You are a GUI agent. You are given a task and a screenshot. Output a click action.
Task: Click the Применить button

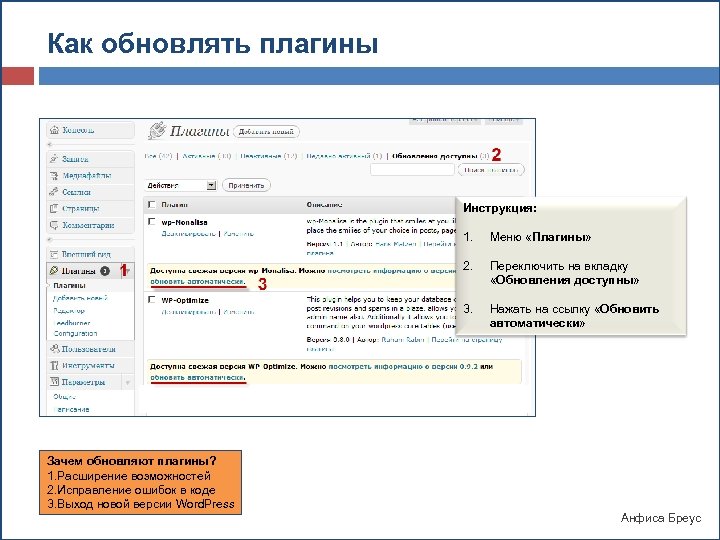pyautogui.click(x=246, y=186)
